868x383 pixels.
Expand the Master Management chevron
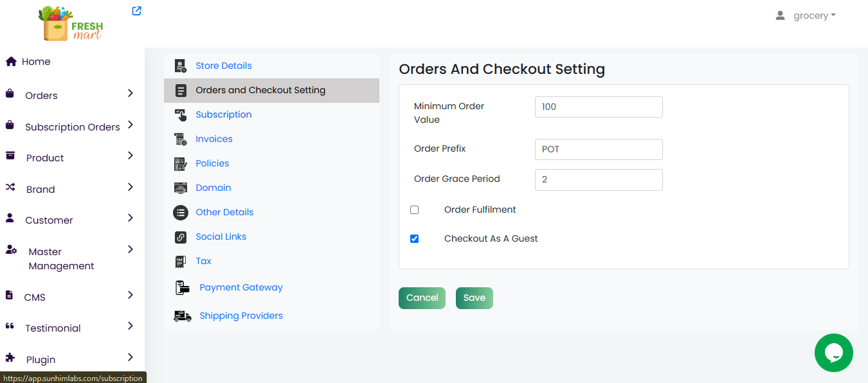point(130,249)
